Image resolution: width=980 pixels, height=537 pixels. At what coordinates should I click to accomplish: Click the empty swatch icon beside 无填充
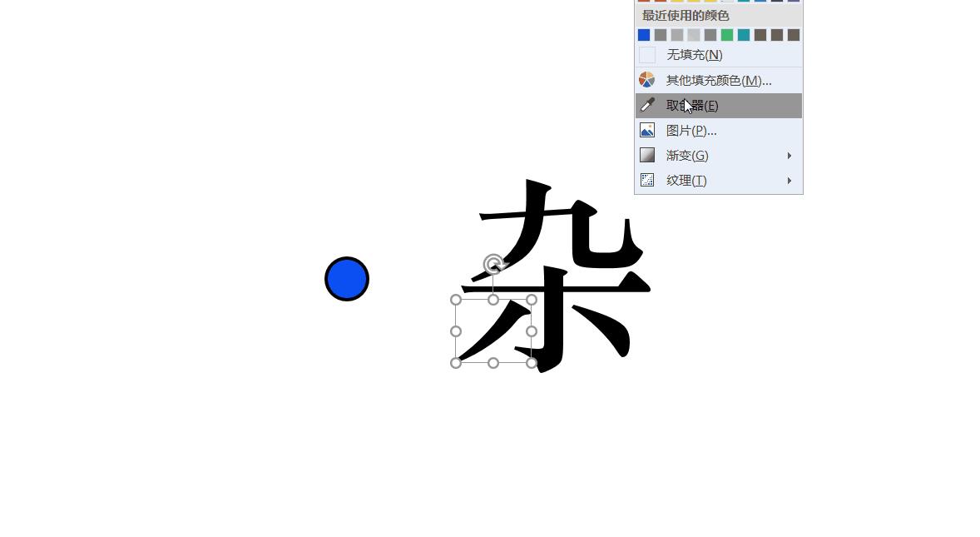click(x=647, y=54)
